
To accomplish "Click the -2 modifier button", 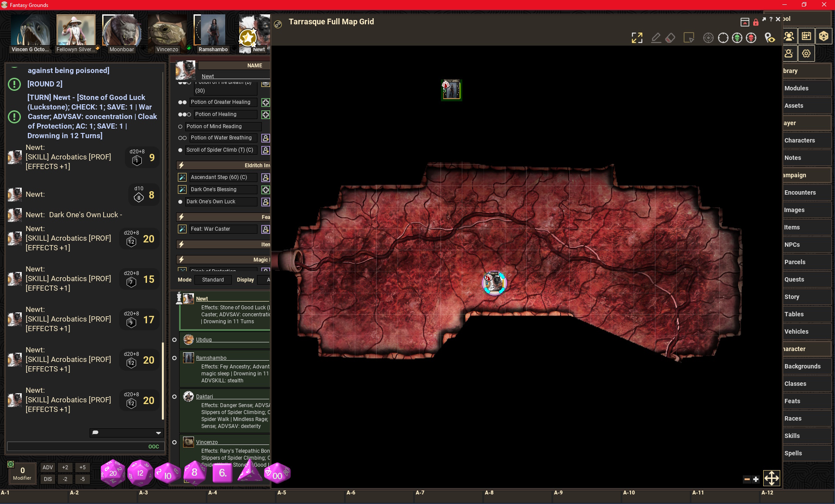I will coord(65,479).
